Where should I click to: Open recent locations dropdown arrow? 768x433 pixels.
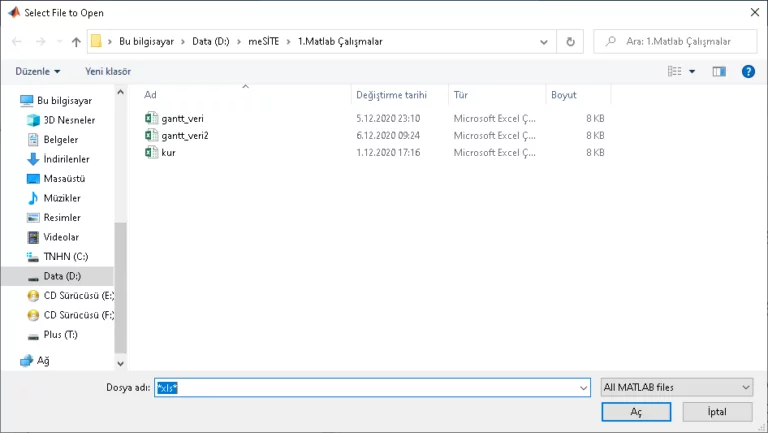[59, 42]
